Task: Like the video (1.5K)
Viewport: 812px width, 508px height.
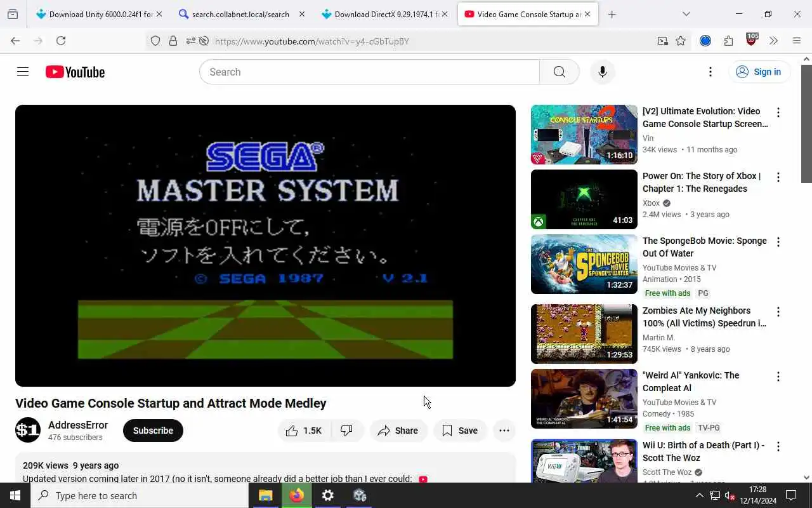Action: coord(304,431)
